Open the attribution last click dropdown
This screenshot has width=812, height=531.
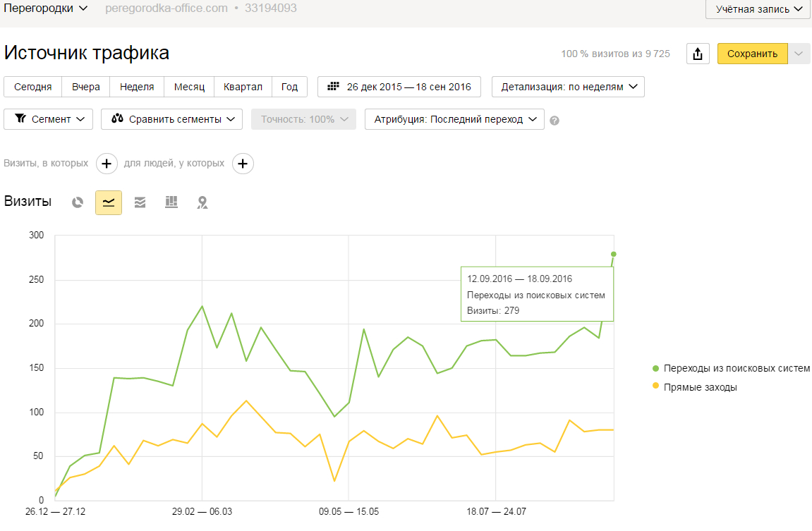pos(454,119)
